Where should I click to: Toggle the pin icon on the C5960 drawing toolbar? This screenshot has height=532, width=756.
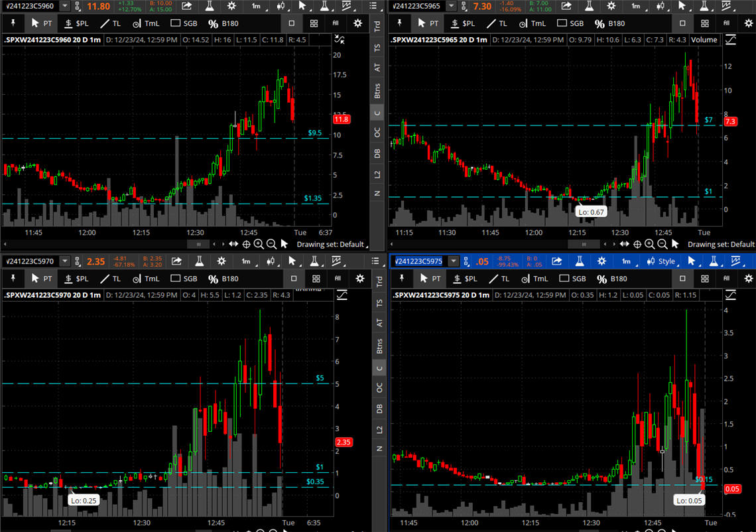[12, 23]
